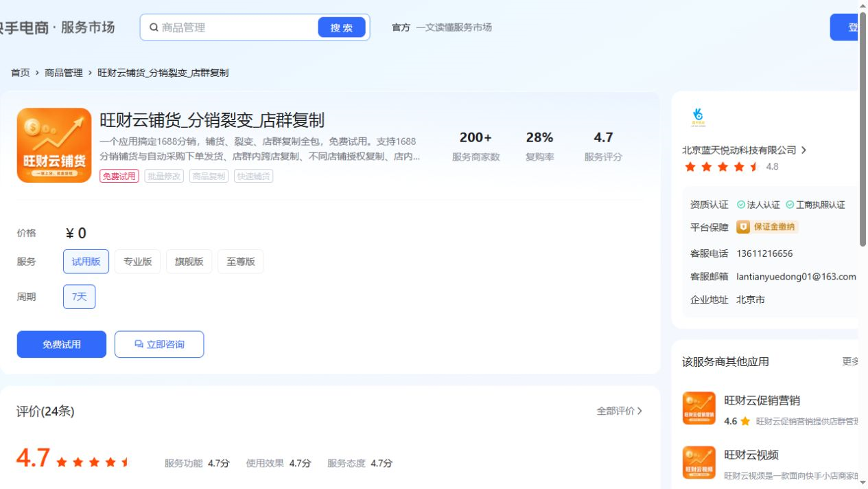This screenshot has height=489, width=868.
Task: Select the 旗舰版 service option
Action: 189,262
